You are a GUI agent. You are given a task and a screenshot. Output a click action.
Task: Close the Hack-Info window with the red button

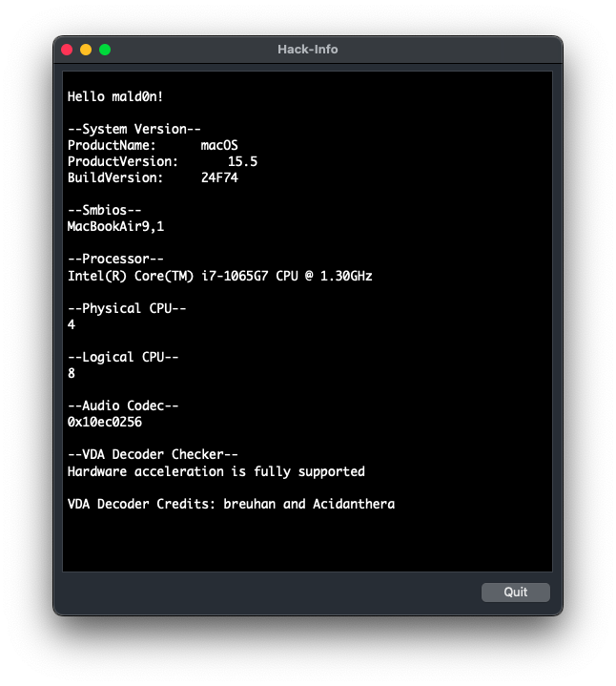click(67, 50)
